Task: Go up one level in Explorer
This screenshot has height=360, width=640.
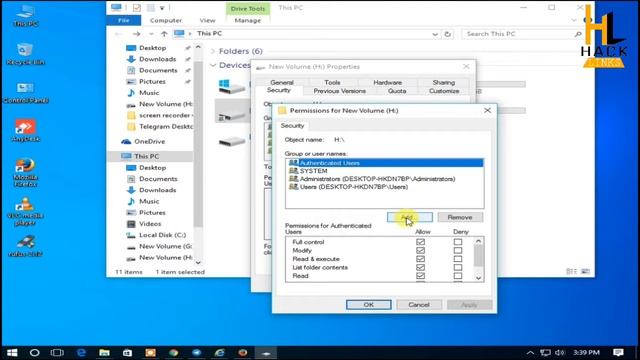Action: 164,34
